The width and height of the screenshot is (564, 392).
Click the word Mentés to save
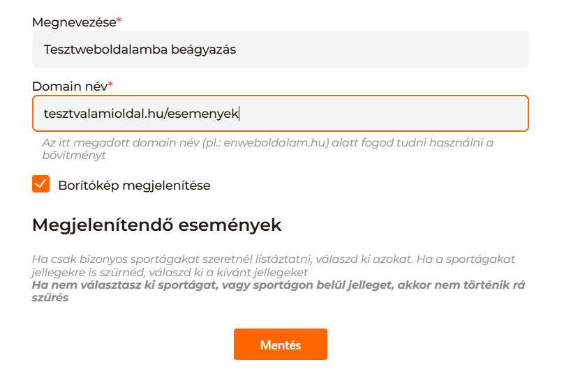point(280,345)
